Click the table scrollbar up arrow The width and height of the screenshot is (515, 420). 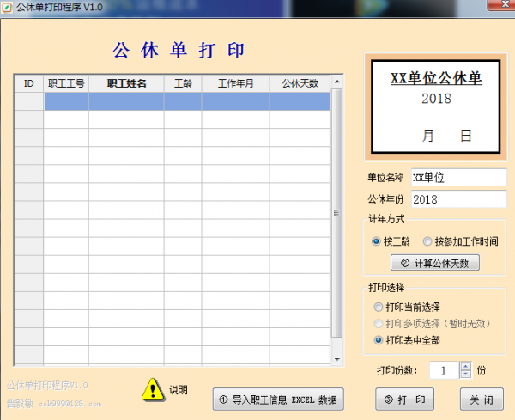pos(337,82)
